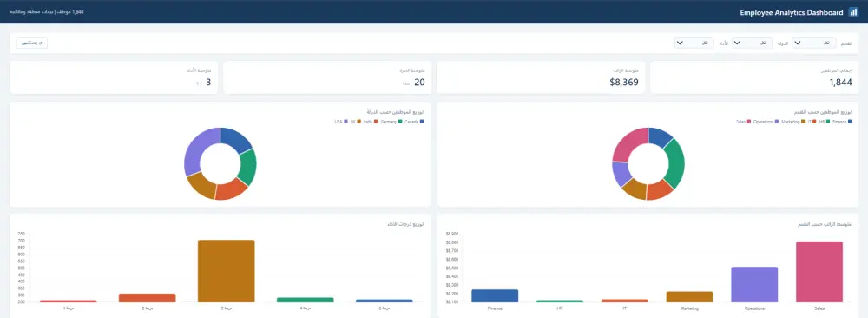
Task: Click the green HR segment of department donut
Action: click(x=676, y=163)
